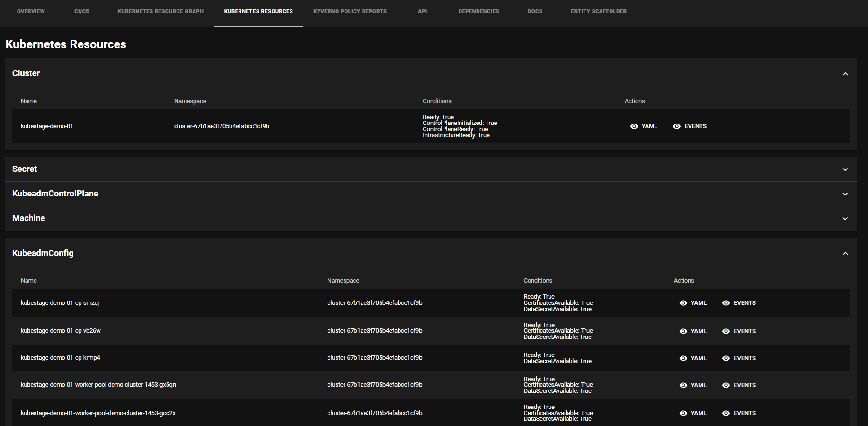Collapse the KubeadmConfig section chevron
Image resolution: width=868 pixels, height=426 pixels.
(845, 254)
